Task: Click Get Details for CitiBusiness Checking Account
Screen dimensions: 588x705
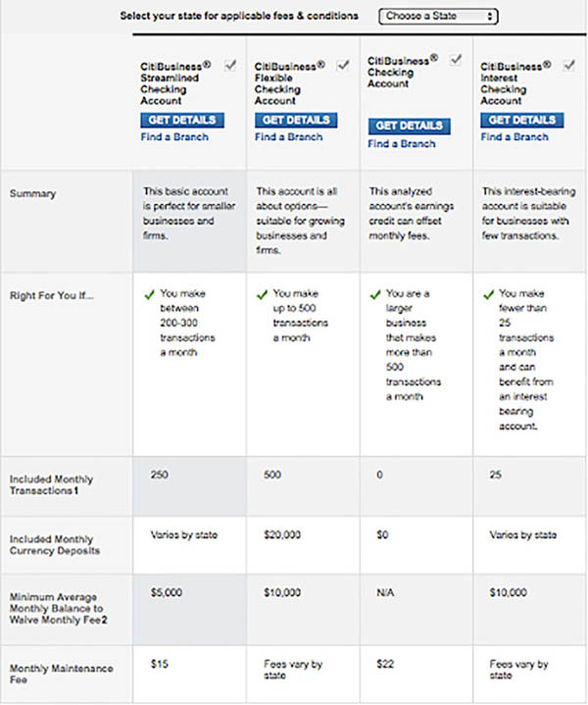Action: [x=409, y=126]
